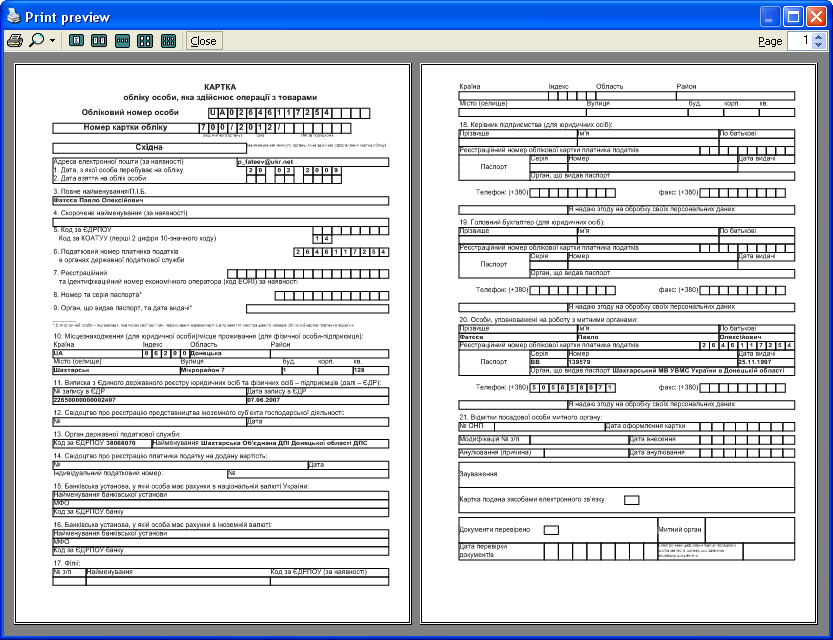The height and width of the screenshot is (640, 833).
Task: Switch to two-page preview layout
Action: 99,41
